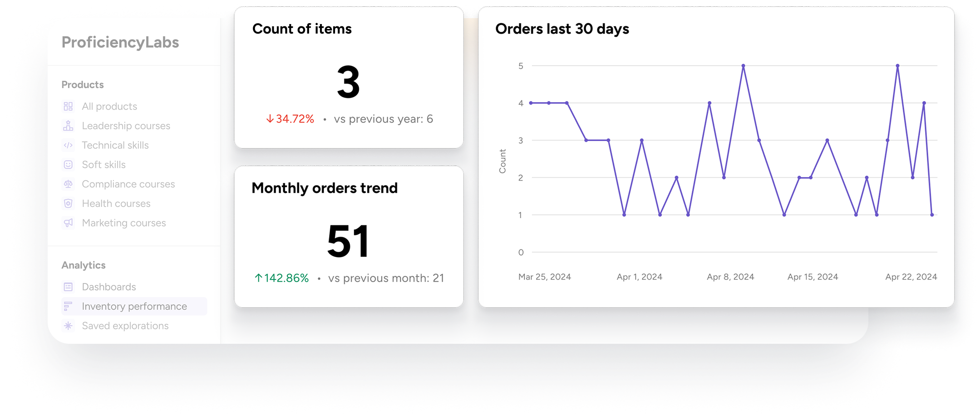Viewport: 980px width, 420px height.
Task: Click the 'vs previous year: 6' text
Action: click(384, 119)
